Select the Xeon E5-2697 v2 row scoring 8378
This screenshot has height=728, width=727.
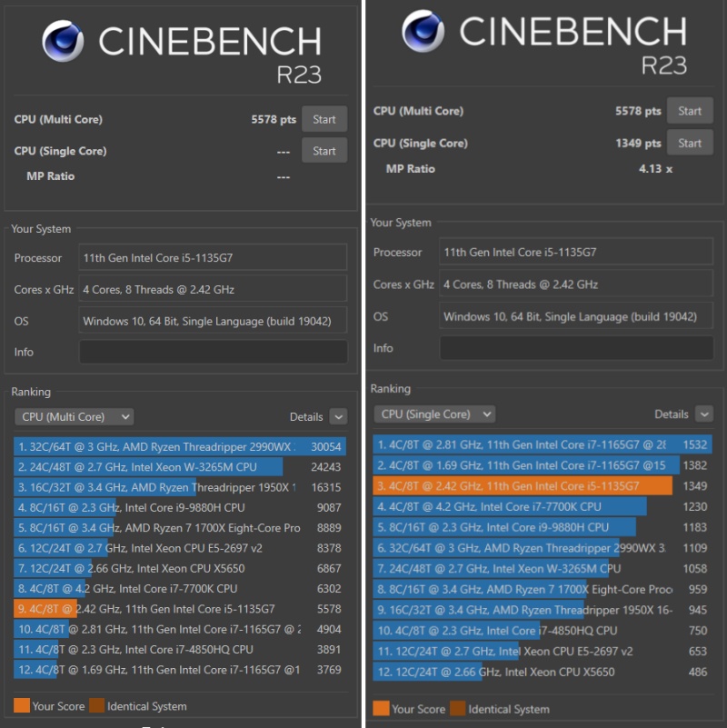tap(180, 548)
